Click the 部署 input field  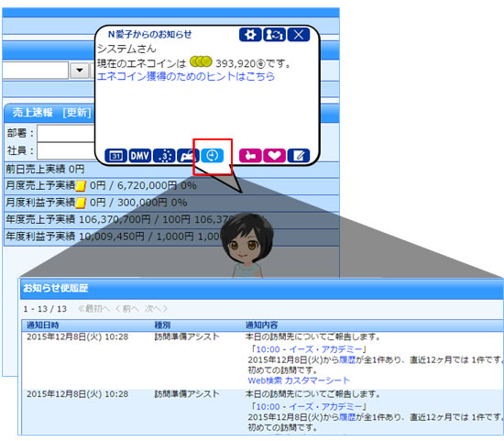click(66, 134)
